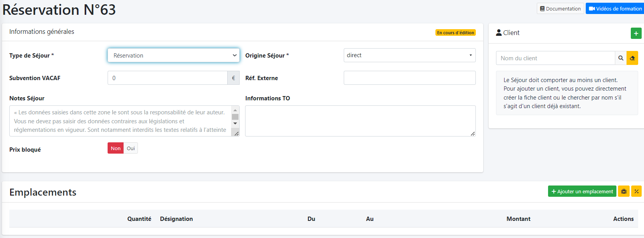Open the Type de Séjour dropdown
Image resolution: width=644 pixels, height=238 pixels.
pyautogui.click(x=173, y=56)
